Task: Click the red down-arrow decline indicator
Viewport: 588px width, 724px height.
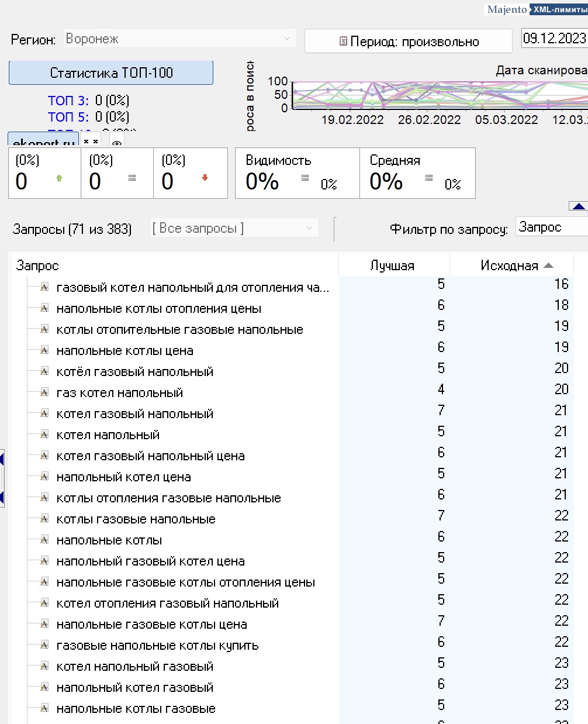Action: (x=205, y=178)
